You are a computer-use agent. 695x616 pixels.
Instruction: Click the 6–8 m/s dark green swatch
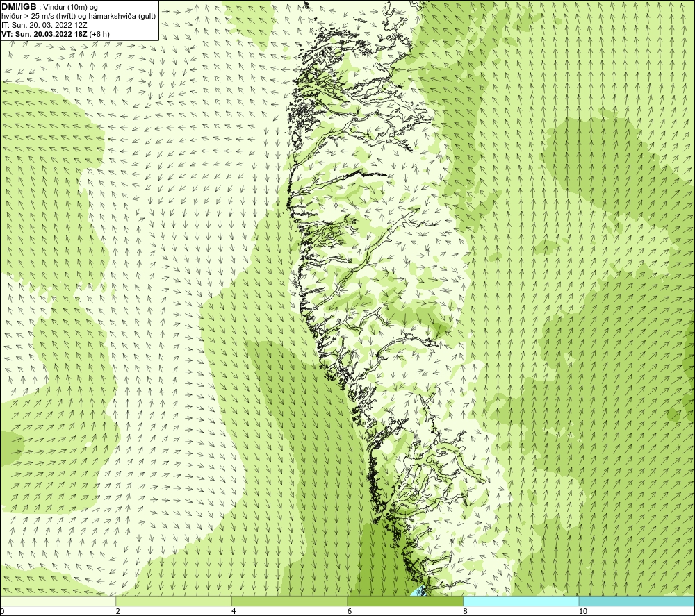(x=405, y=601)
